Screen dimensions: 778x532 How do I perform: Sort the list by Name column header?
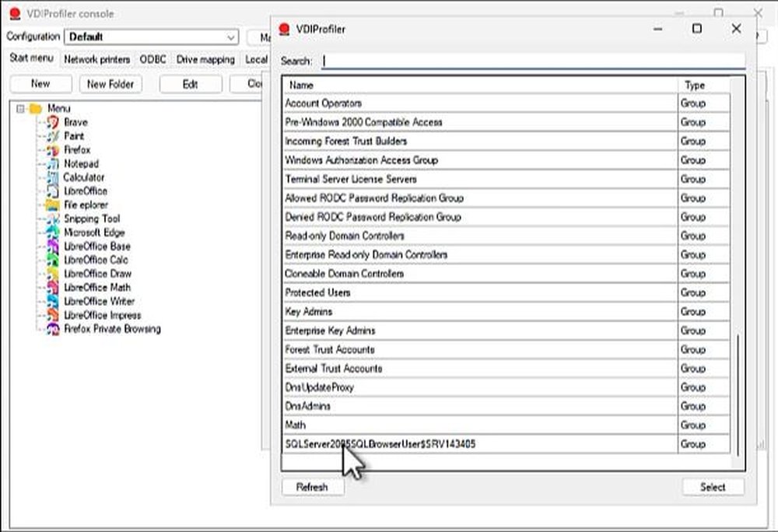480,85
